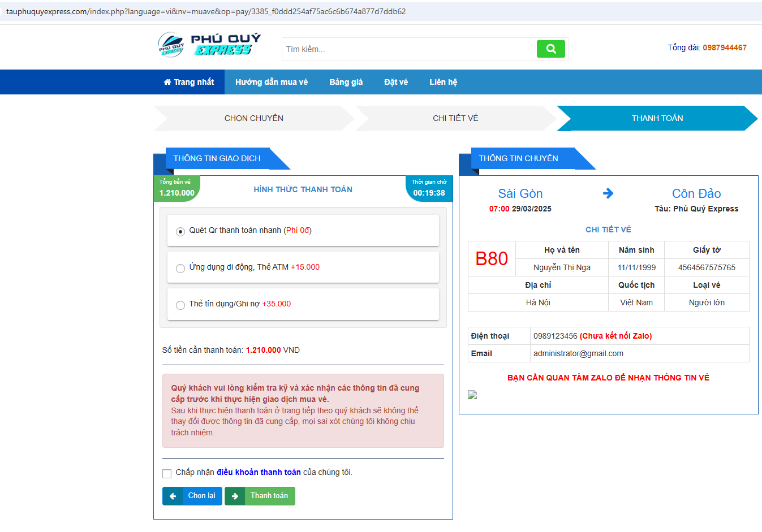Viewport: 762px width, 532px height.
Task: Click into the Tìm kiếm search field
Action: point(408,49)
